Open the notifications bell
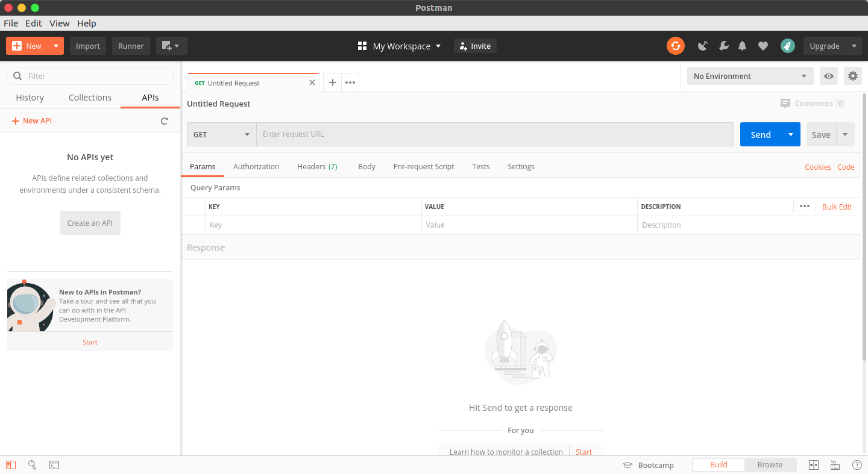This screenshot has height=474, width=868. pyautogui.click(x=743, y=46)
